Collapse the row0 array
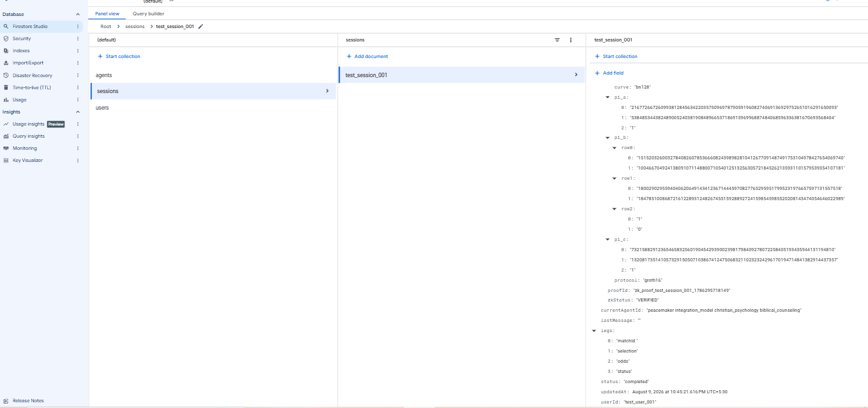 pos(615,147)
